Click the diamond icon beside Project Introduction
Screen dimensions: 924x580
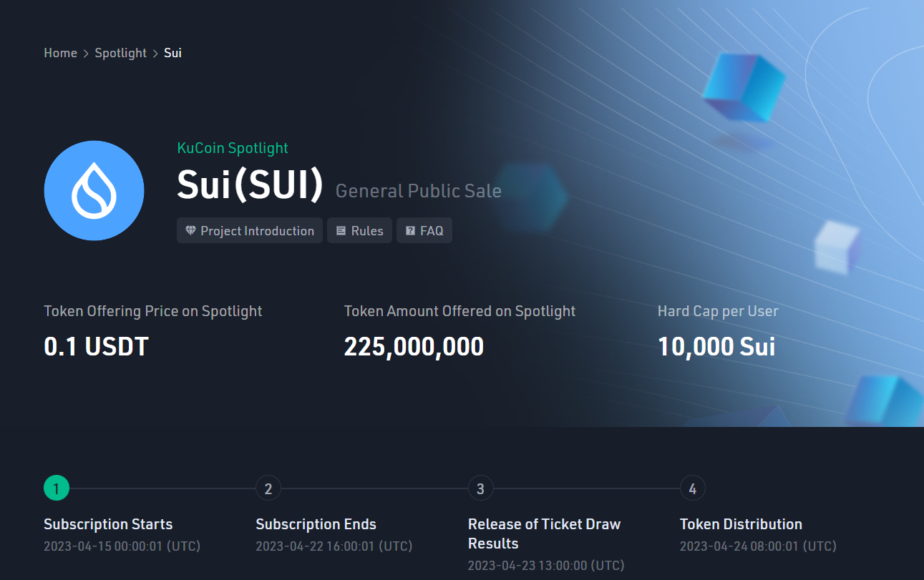pos(190,231)
